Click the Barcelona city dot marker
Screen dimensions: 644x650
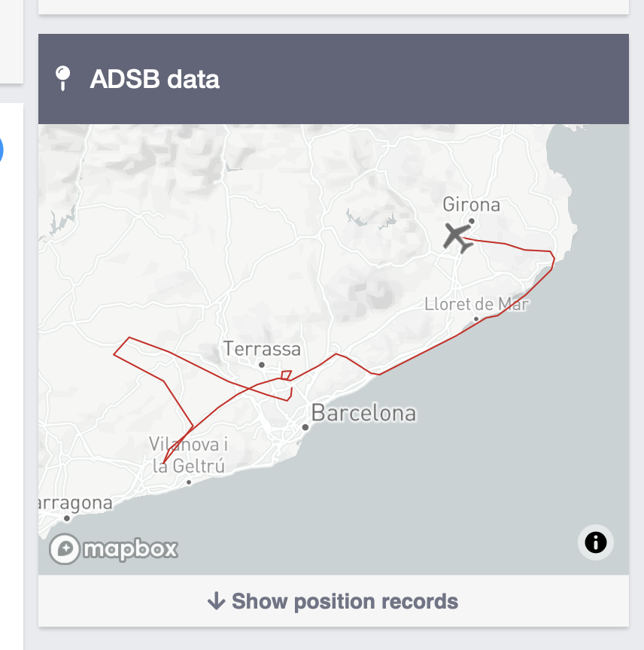[305, 427]
